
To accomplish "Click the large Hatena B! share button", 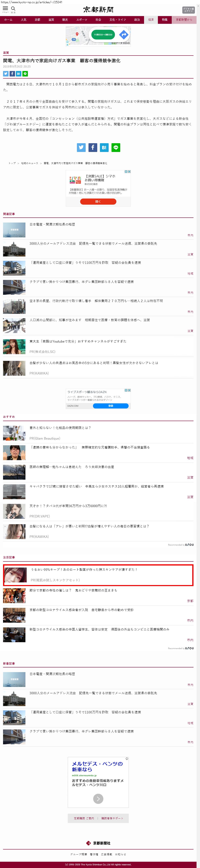I will (x=104, y=148).
